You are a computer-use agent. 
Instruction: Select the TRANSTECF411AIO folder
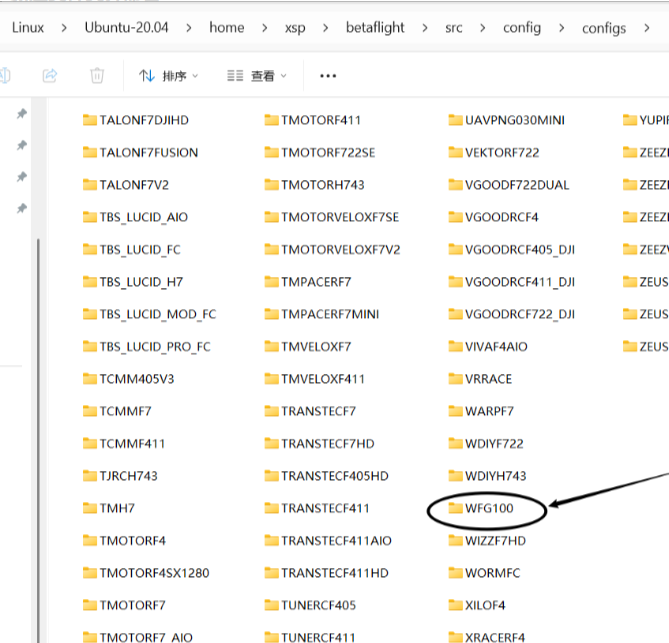pyautogui.click(x=336, y=541)
